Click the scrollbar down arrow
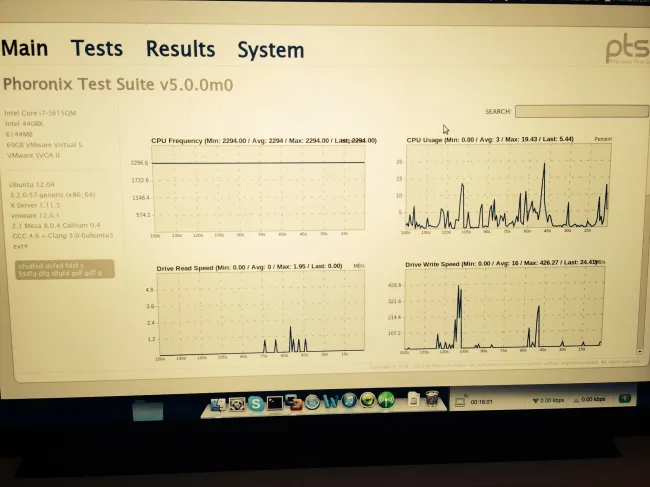The image size is (650, 487). pyautogui.click(x=640, y=351)
